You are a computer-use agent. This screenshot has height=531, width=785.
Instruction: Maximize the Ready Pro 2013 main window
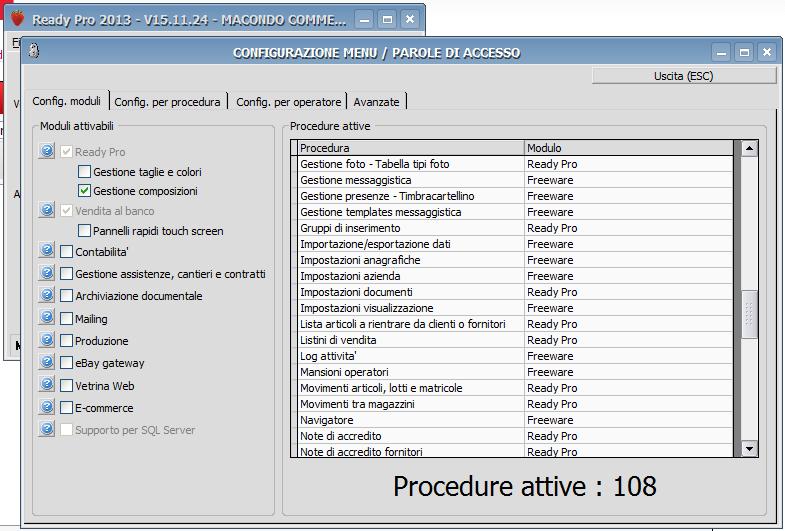click(x=387, y=20)
